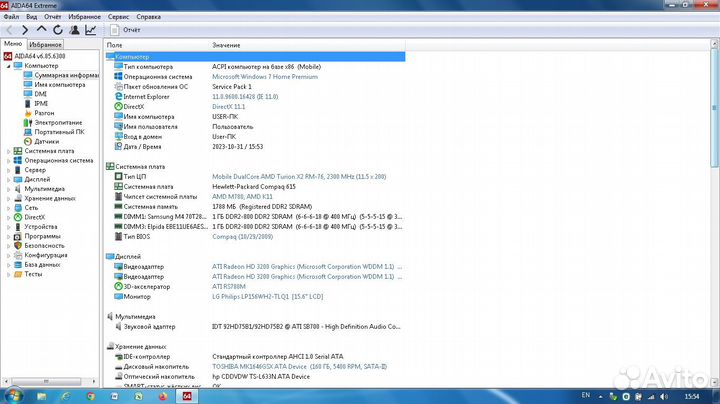Click the Поле column header
Viewport: 720px width, 404px height.
coord(115,46)
